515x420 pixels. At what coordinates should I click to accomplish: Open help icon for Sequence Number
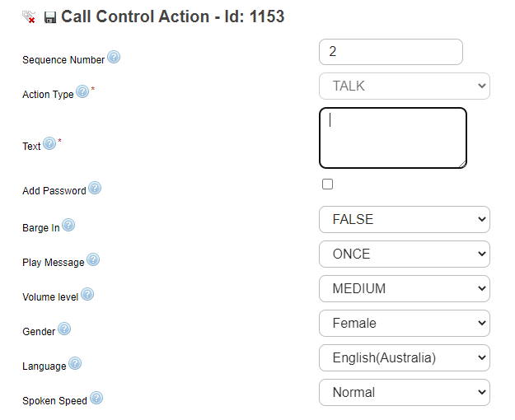114,58
